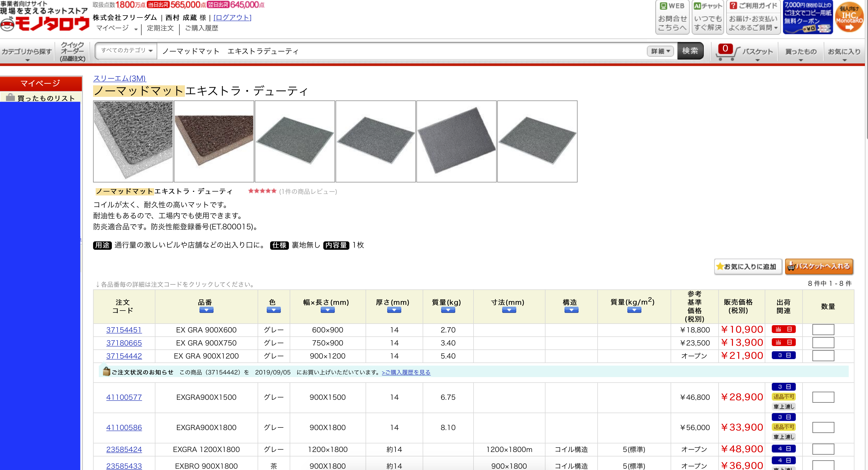Open the 厚さ column filter arrow

[394, 310]
